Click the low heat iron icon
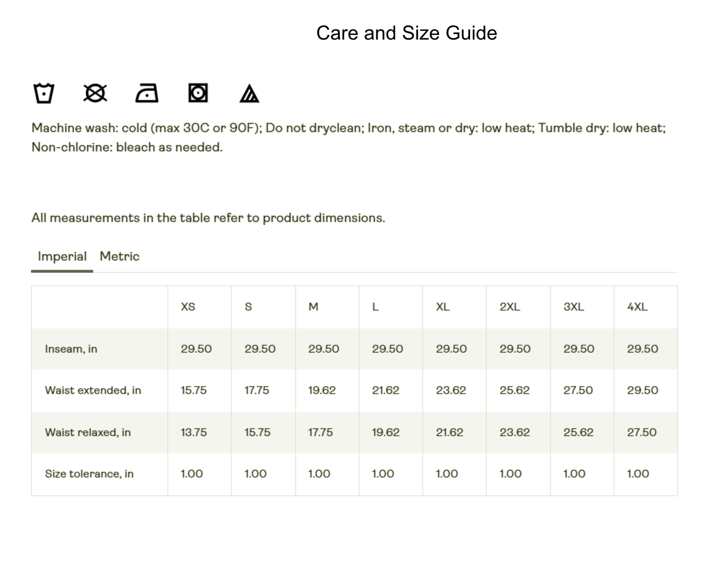Viewport: 728px width, 562px height. [147, 93]
